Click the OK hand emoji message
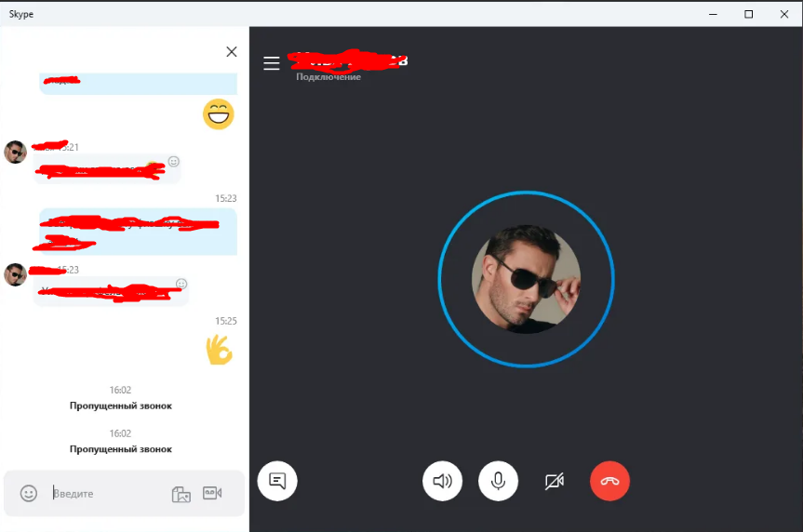This screenshot has height=532, width=803. 220,350
